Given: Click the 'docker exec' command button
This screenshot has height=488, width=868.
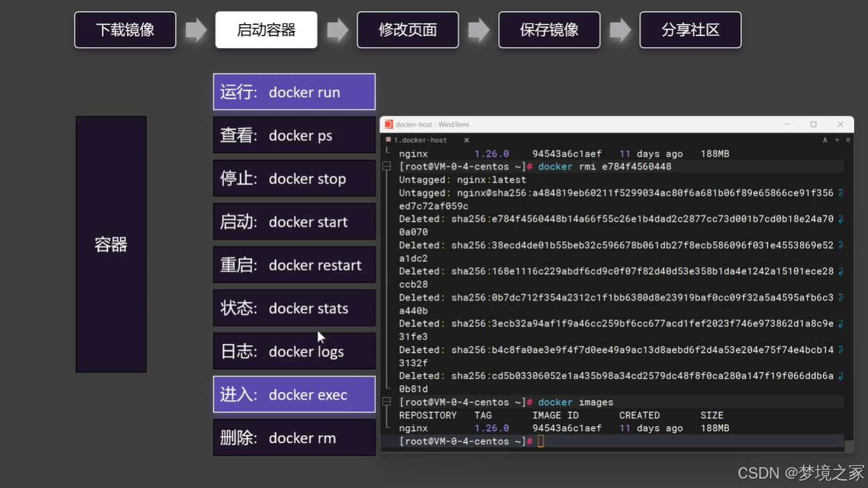Looking at the screenshot, I should (294, 395).
